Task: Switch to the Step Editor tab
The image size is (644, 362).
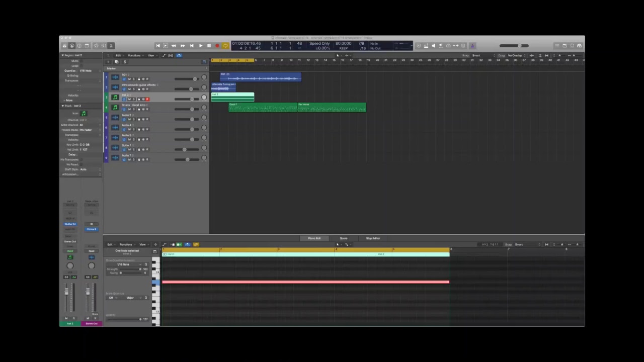Action: [x=373, y=238]
